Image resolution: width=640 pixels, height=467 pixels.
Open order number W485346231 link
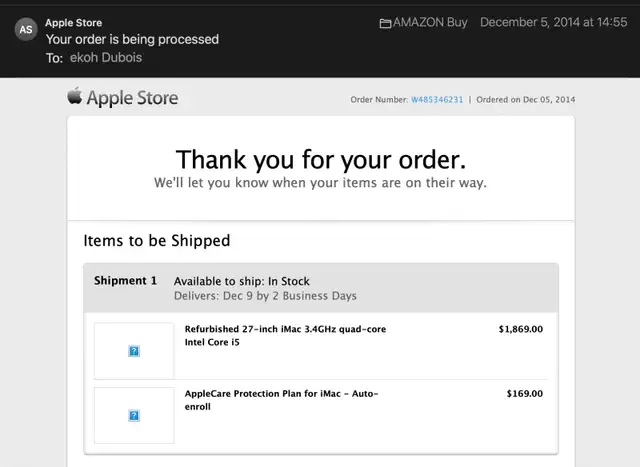[437, 100]
